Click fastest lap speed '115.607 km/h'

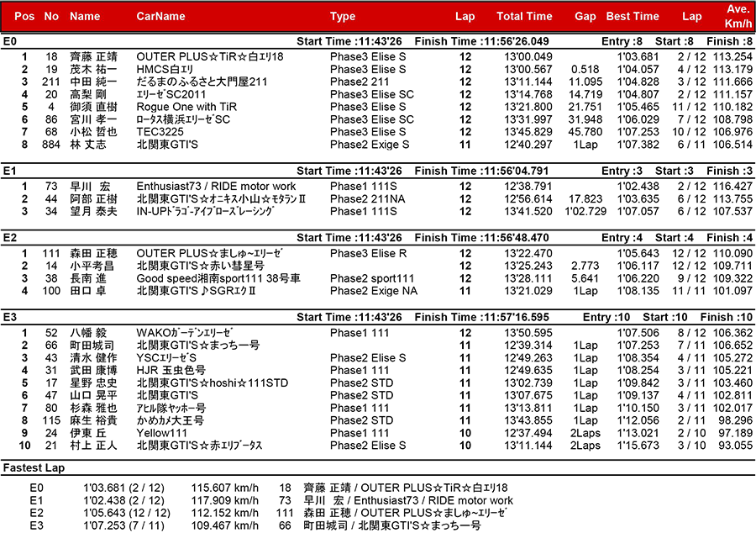click(x=224, y=488)
